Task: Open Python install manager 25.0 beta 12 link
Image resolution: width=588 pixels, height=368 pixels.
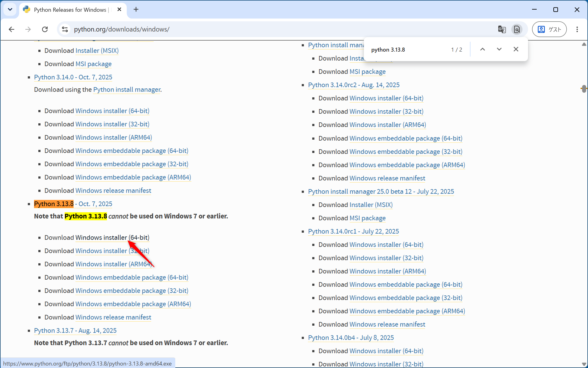Action: [x=381, y=192]
